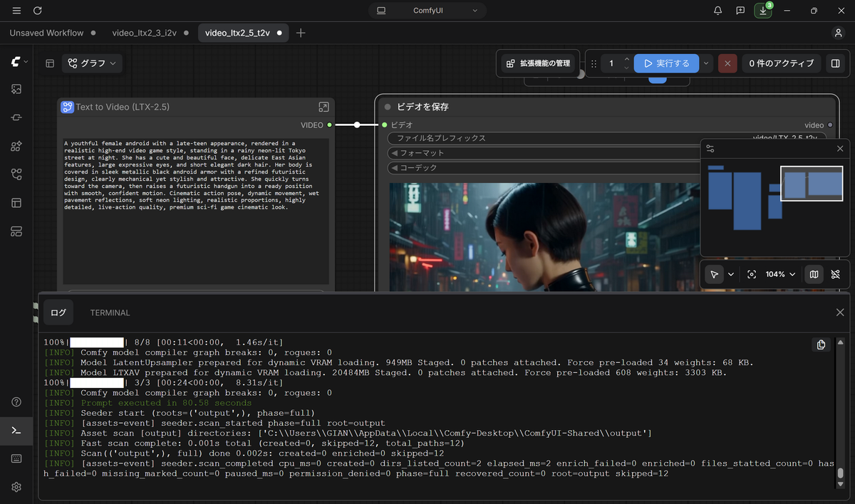Open the feedback chat icon in the title bar

(x=740, y=11)
